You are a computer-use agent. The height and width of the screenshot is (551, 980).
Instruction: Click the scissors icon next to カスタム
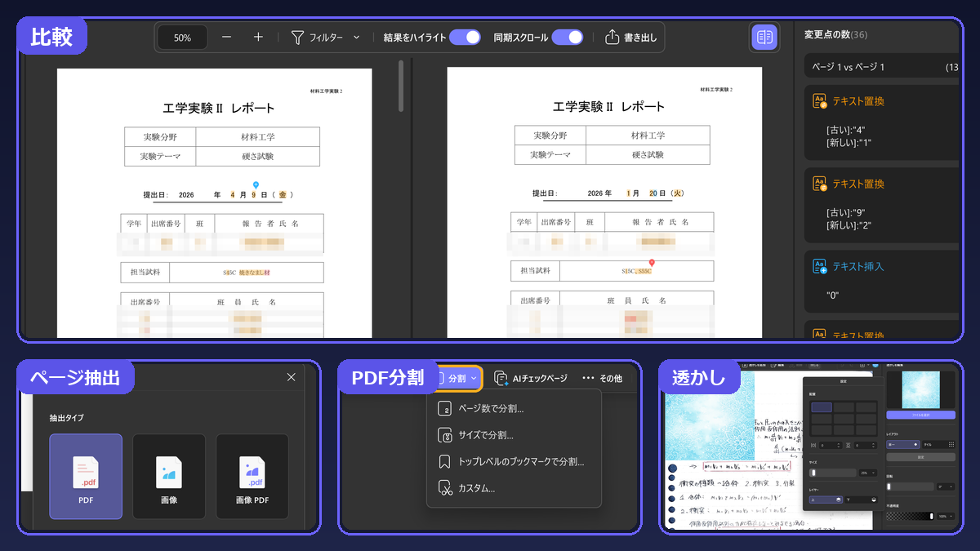tap(445, 488)
